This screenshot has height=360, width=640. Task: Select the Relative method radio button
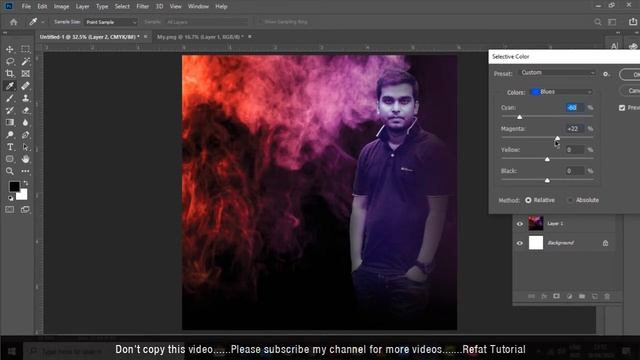[528, 200]
